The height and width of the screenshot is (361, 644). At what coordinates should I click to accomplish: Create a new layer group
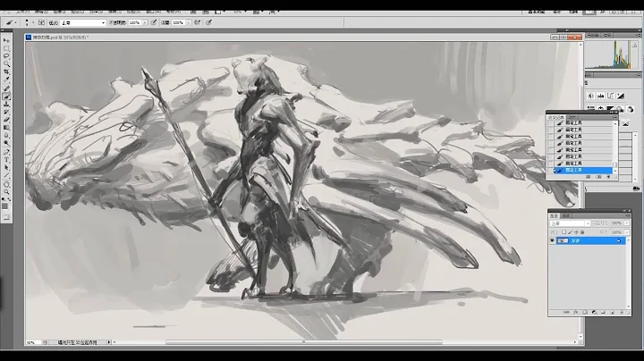click(603, 312)
